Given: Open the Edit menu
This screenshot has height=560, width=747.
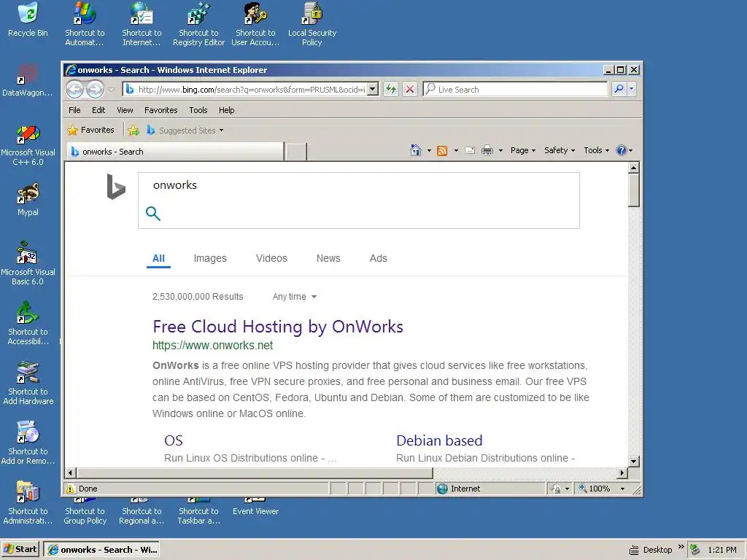Looking at the screenshot, I should [x=98, y=110].
